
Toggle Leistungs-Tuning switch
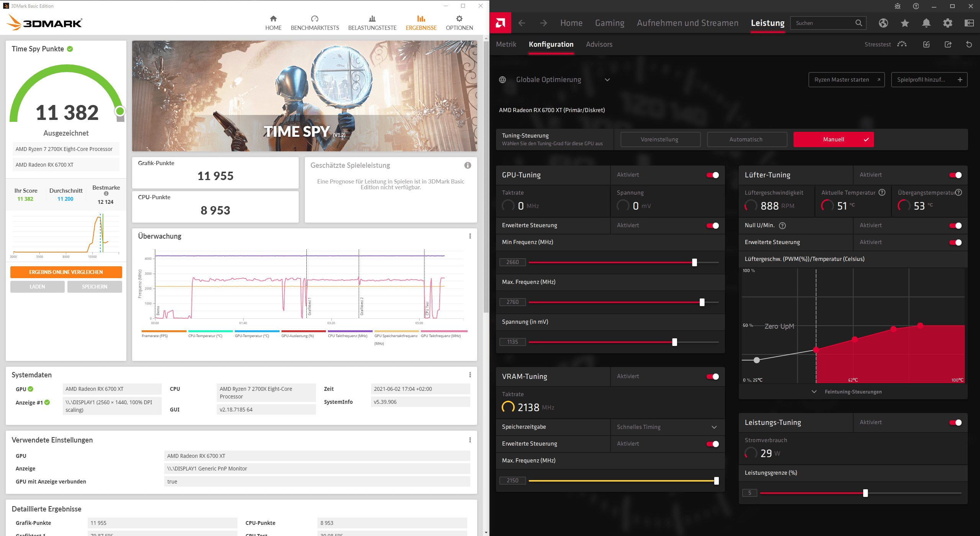pyautogui.click(x=955, y=423)
